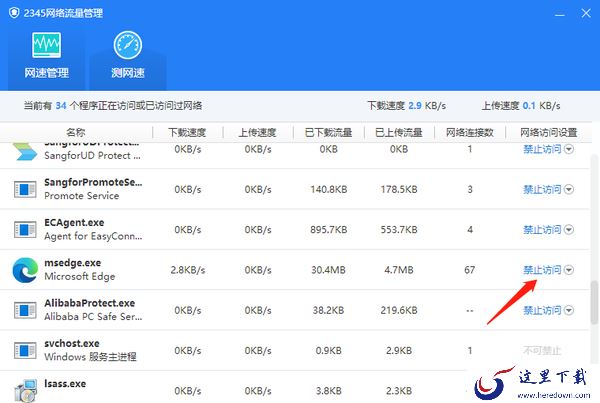This screenshot has height=403, width=600.
Task: Click the SangforPromoteService program icon
Action: (25, 189)
